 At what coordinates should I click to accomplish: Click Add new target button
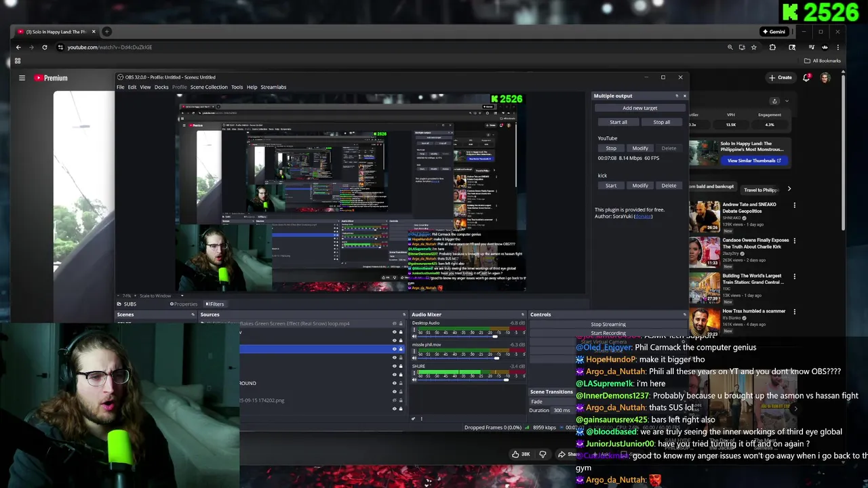pos(640,108)
